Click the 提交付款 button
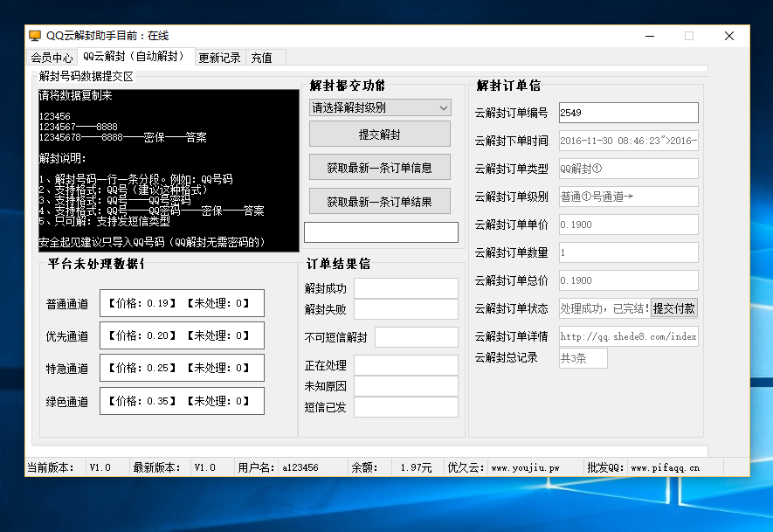Image resolution: width=773 pixels, height=532 pixels. (674, 308)
